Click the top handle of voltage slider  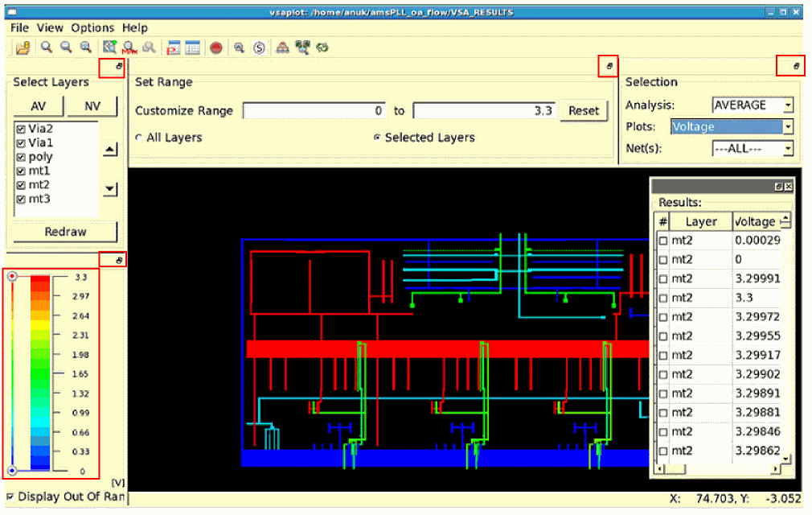pyautogui.click(x=12, y=276)
